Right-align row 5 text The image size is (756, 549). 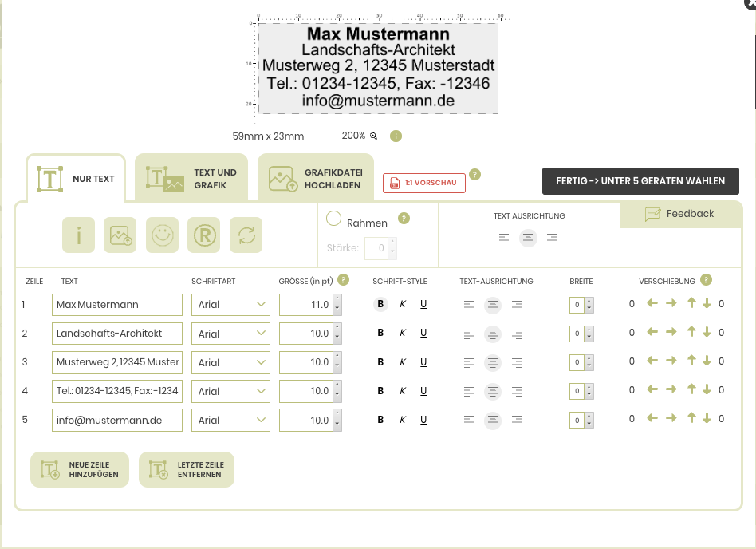click(517, 421)
